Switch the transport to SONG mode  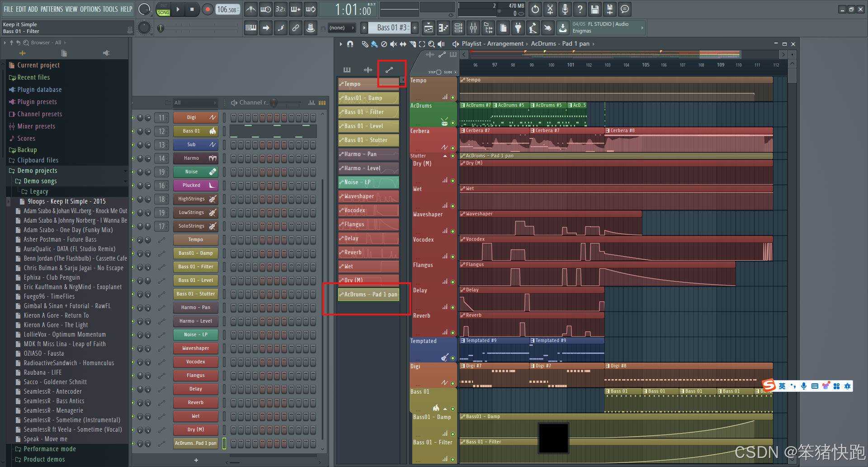coord(163,13)
